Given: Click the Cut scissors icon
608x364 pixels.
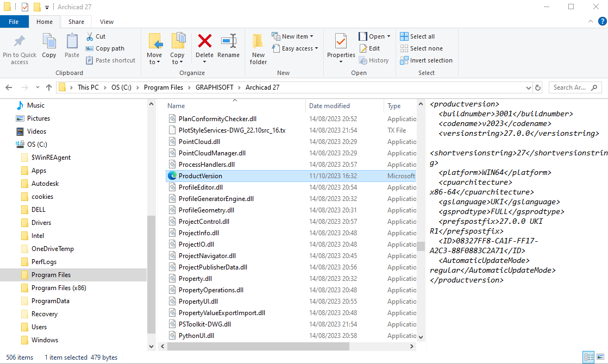Looking at the screenshot, I should coord(90,36).
